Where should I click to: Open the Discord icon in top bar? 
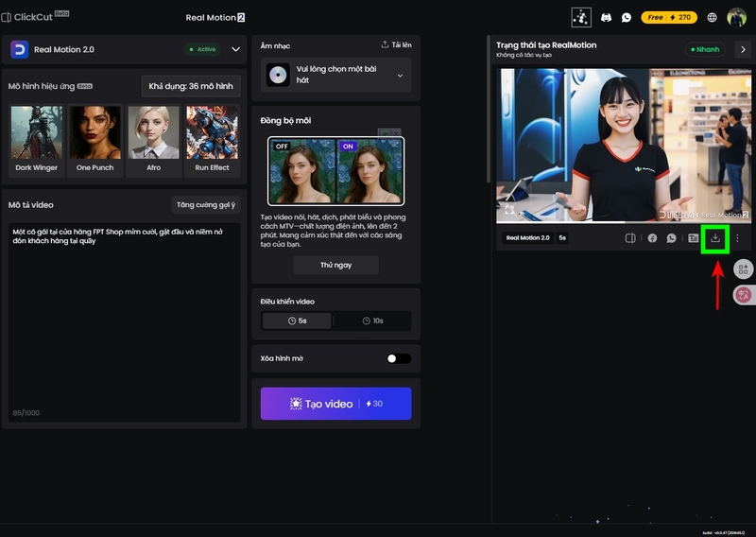click(606, 17)
